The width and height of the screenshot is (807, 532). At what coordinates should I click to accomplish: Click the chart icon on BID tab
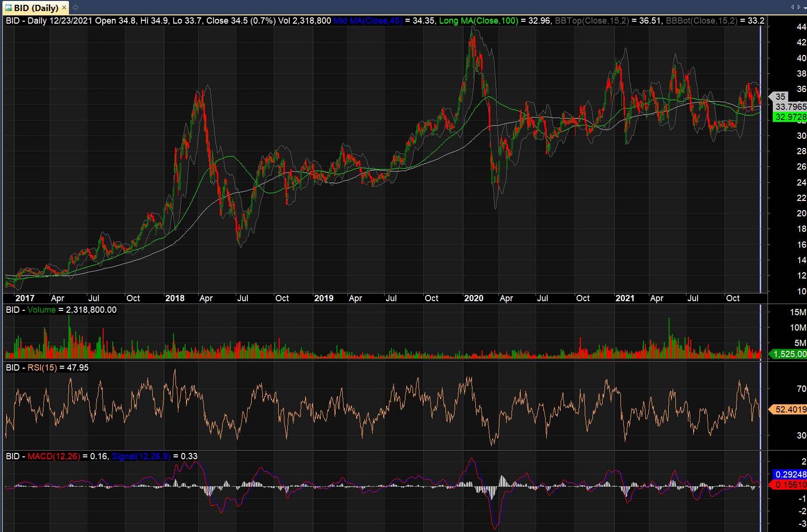point(9,8)
